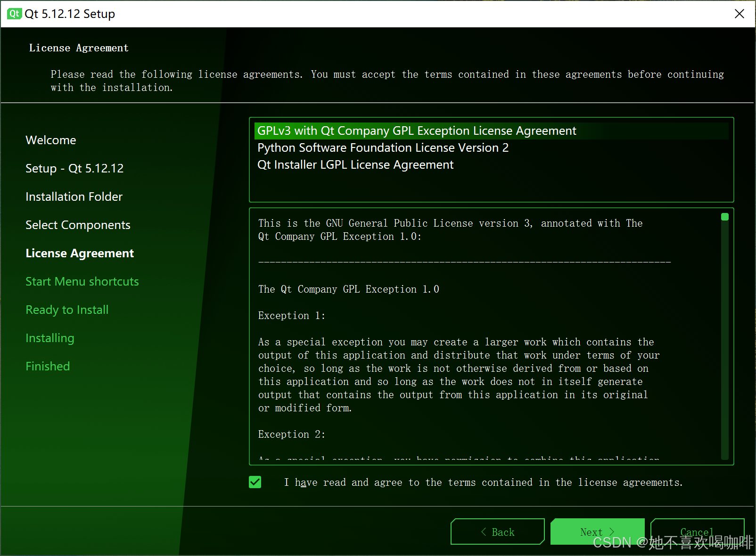Screen dimensions: 756x556
Task: Select Qt Installer LGPL License Agreement
Action: [491, 165]
